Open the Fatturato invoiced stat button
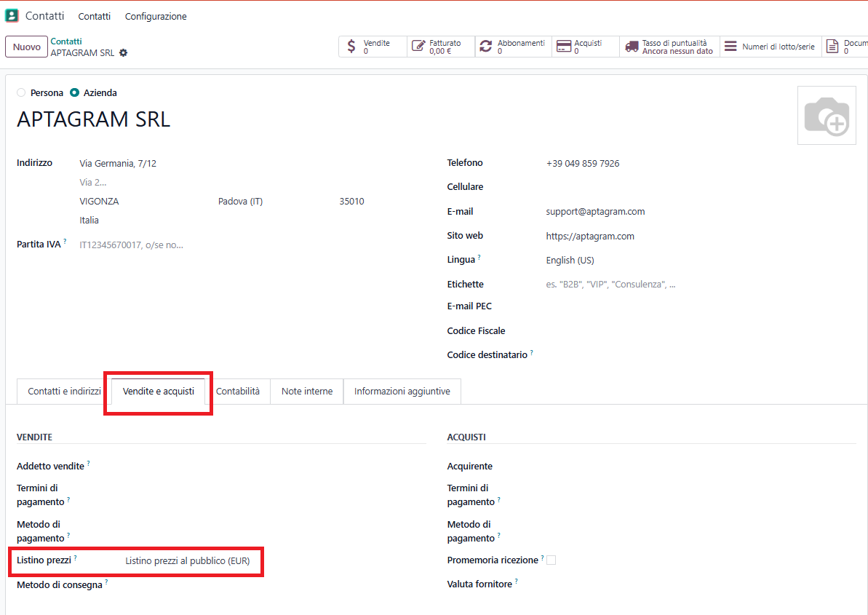Viewport: 868px width, 615px height. click(441, 47)
